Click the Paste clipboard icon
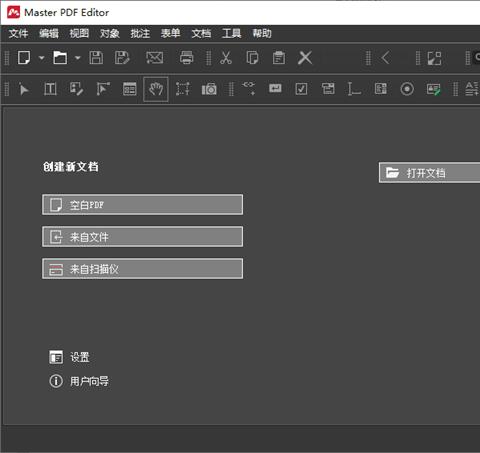 (x=279, y=58)
